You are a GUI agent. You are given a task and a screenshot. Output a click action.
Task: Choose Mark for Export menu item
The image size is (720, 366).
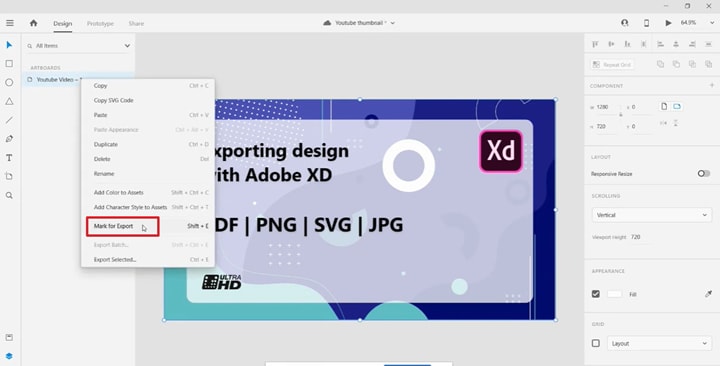[148, 226]
